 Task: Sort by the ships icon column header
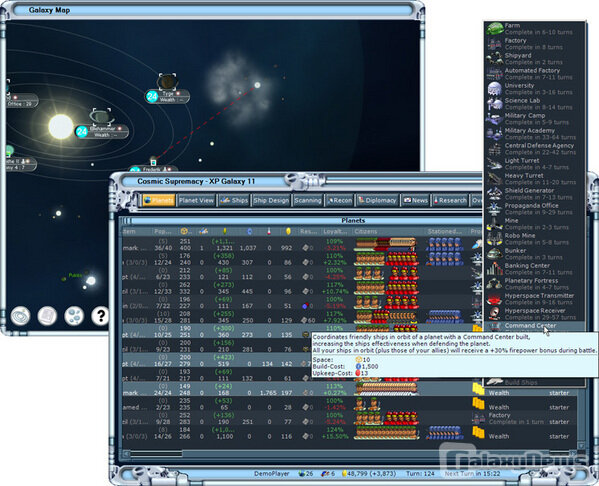[204, 232]
